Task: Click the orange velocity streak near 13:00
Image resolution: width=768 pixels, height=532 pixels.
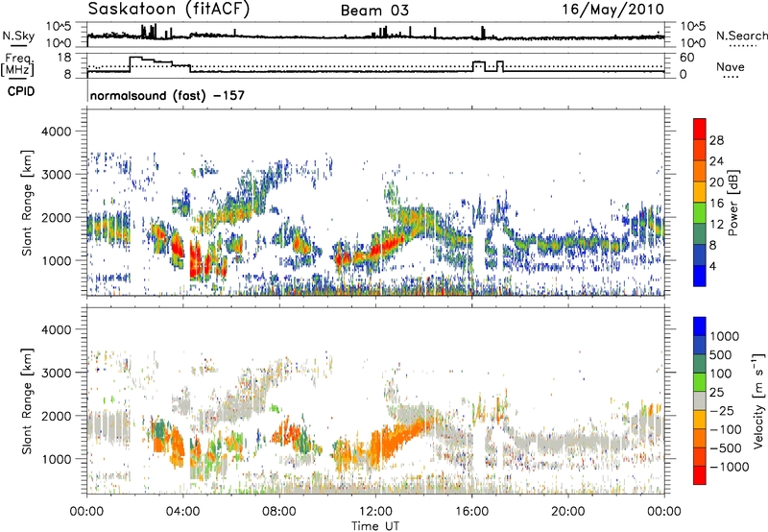Action: click(399, 434)
